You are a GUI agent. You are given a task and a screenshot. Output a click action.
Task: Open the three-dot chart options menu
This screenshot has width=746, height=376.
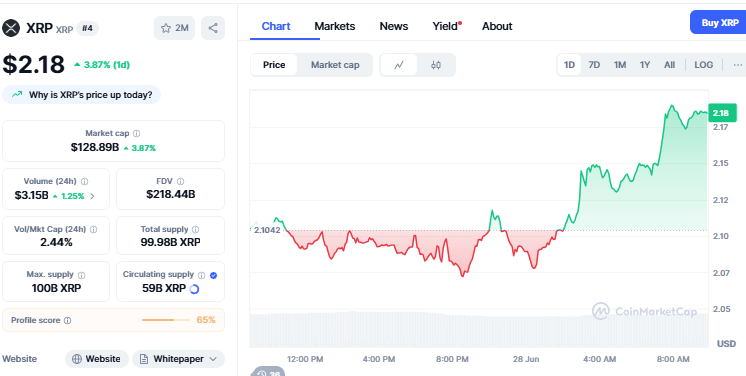(737, 65)
